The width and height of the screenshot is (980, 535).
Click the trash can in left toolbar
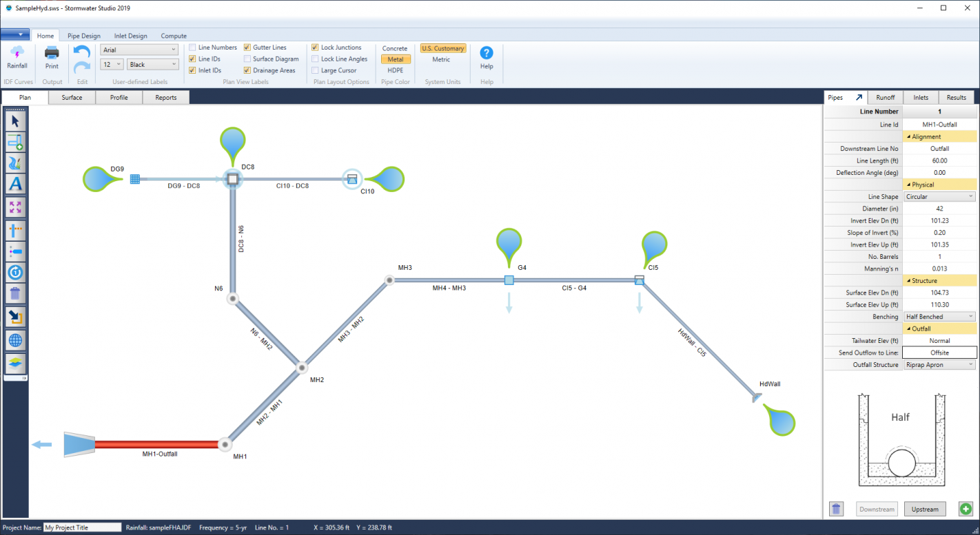15,294
